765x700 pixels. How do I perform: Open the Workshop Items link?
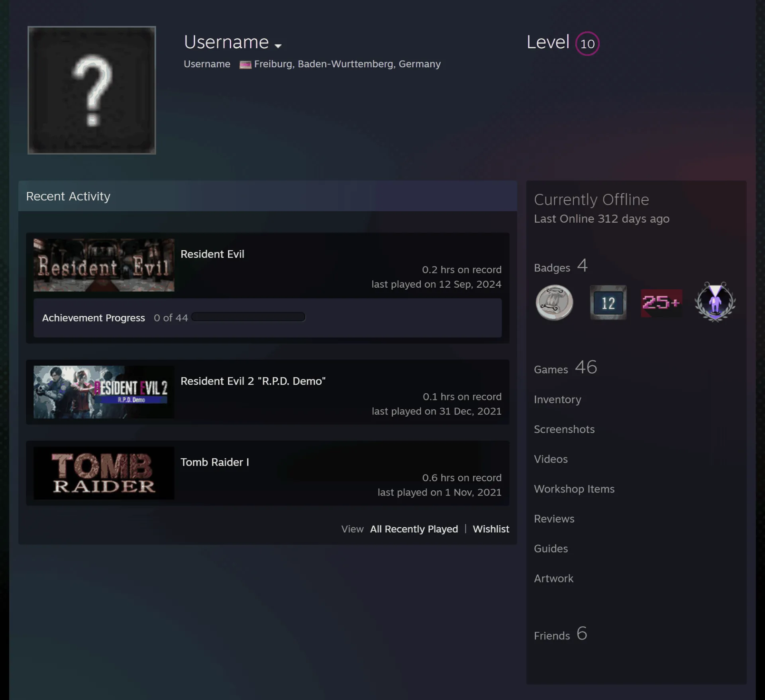(574, 489)
